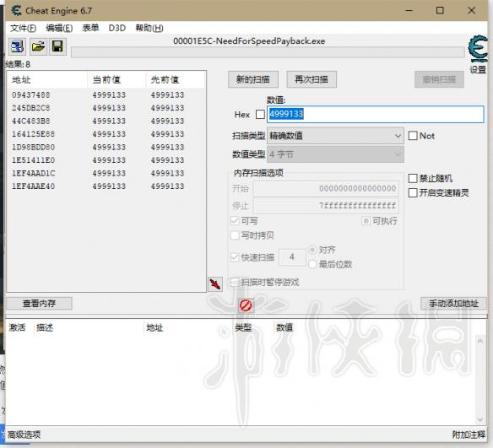Click address list scrollbar down arrow

pyautogui.click(x=480, y=419)
